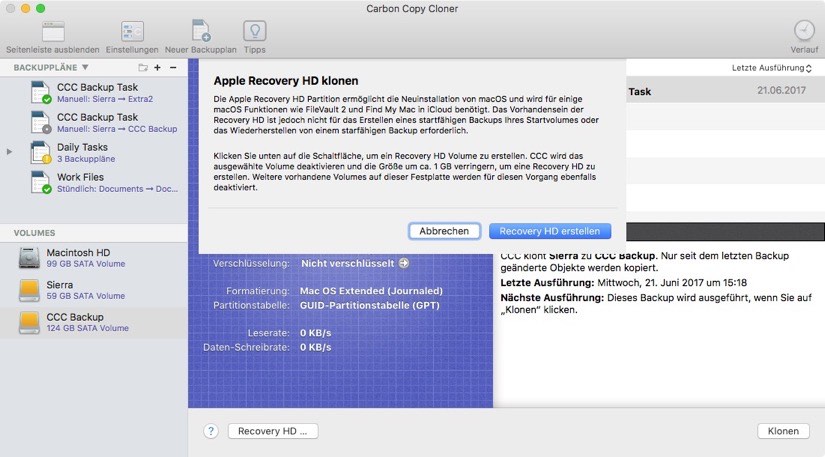
Task: Open help with the question mark button
Action: [211, 431]
